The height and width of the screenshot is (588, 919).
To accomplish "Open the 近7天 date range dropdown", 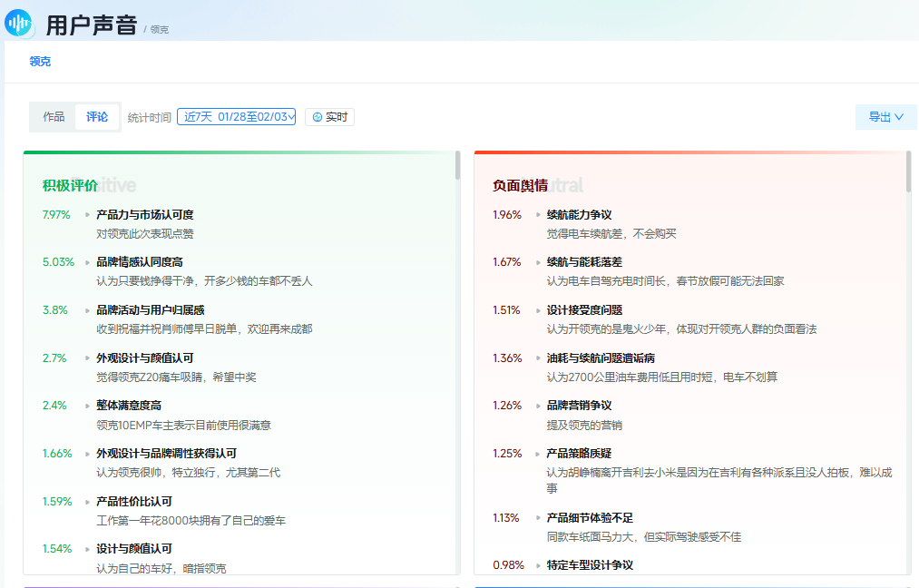I will tap(236, 116).
